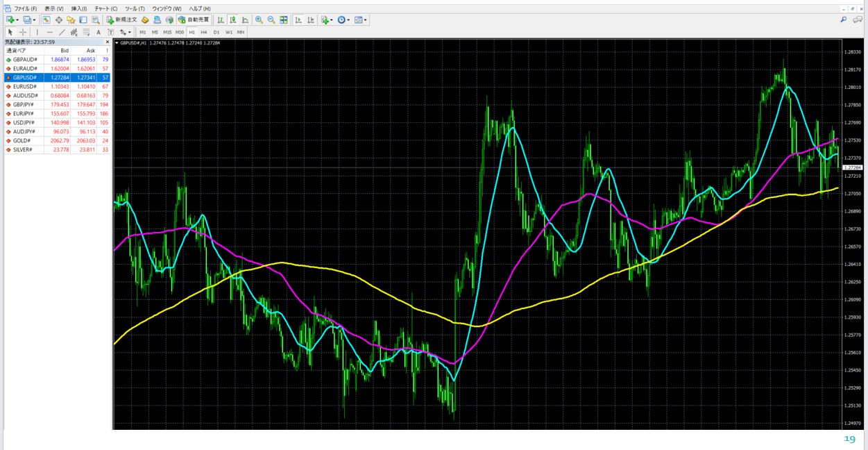Select the text label 'A' tool
The image size is (868, 450).
coord(99,32)
